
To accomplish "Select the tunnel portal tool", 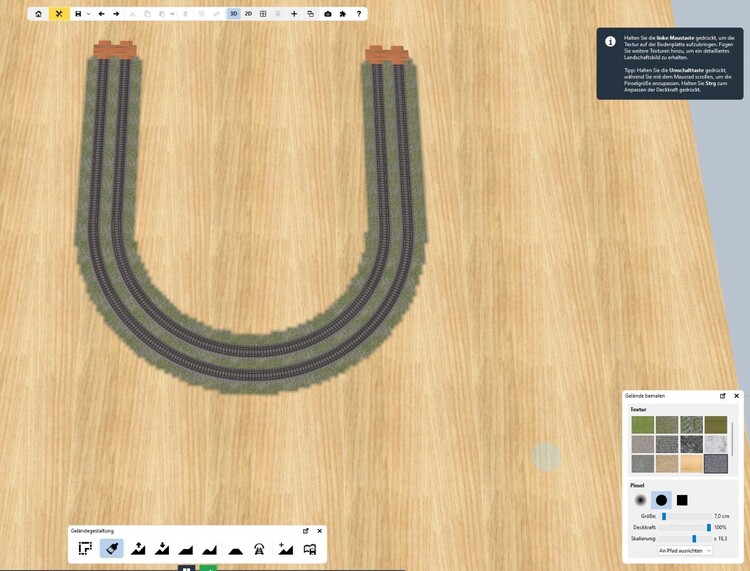I will 259,549.
